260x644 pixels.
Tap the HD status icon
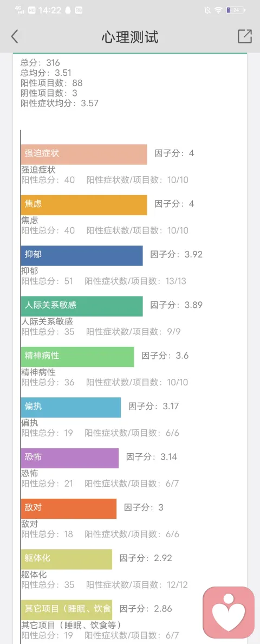pos(32,10)
